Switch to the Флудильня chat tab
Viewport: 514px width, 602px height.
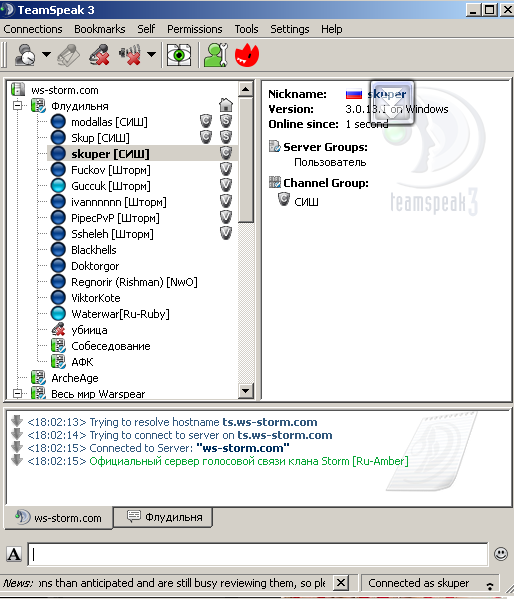164,517
